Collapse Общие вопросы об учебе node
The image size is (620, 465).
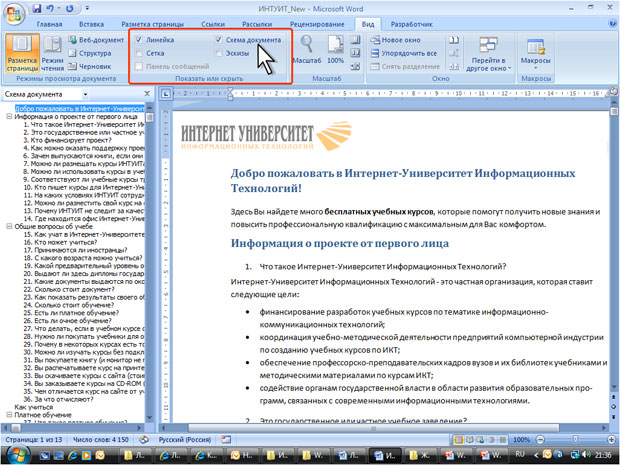[9, 227]
